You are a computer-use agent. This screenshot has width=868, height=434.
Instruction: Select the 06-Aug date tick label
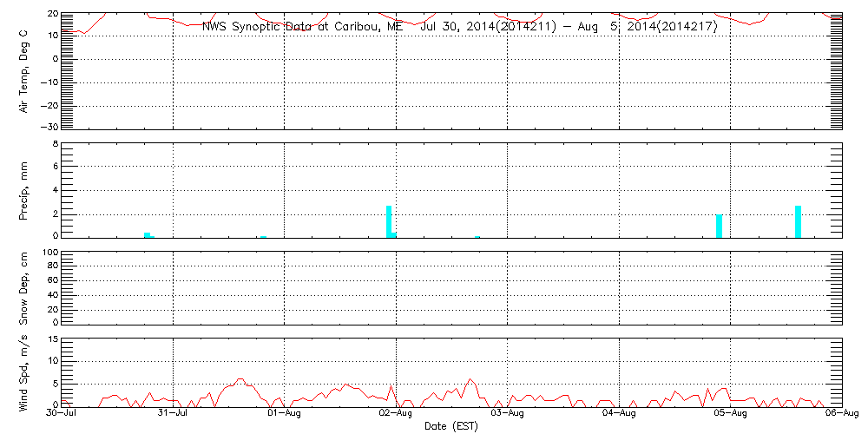tap(840, 414)
